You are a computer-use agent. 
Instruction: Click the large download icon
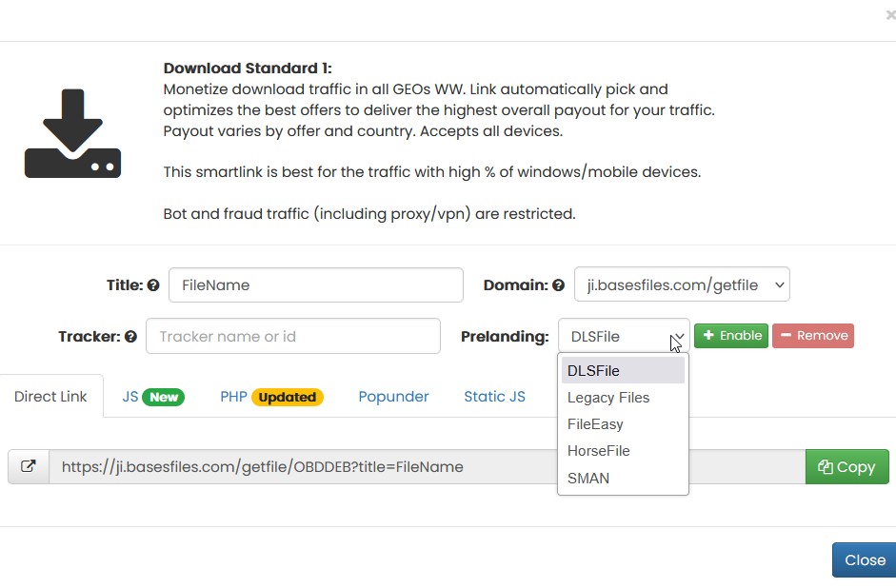coord(72,133)
